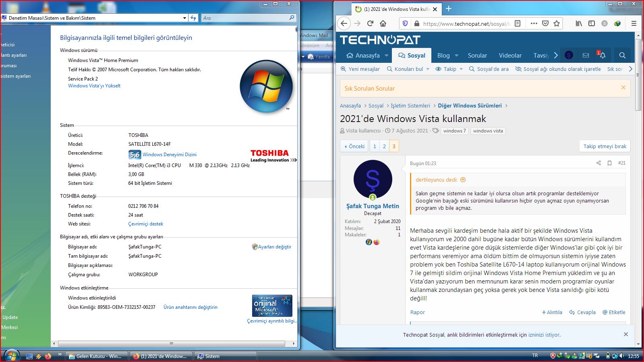
Task: Close the Firefox tab '2021'de Windows Vista'
Action: [435, 9]
